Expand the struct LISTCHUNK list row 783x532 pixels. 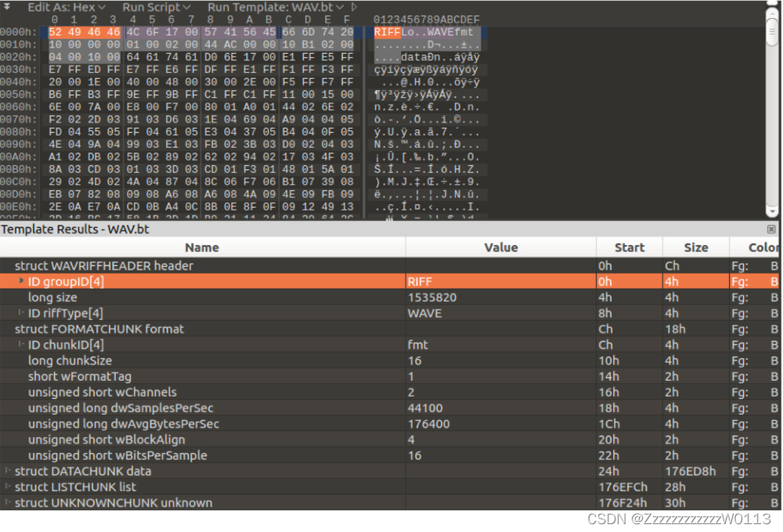point(7,487)
